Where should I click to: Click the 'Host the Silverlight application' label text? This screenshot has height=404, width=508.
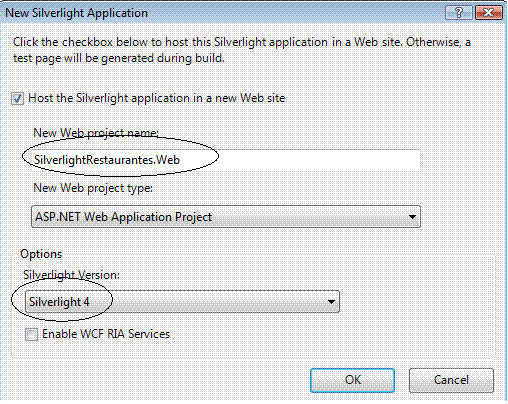[x=157, y=98]
